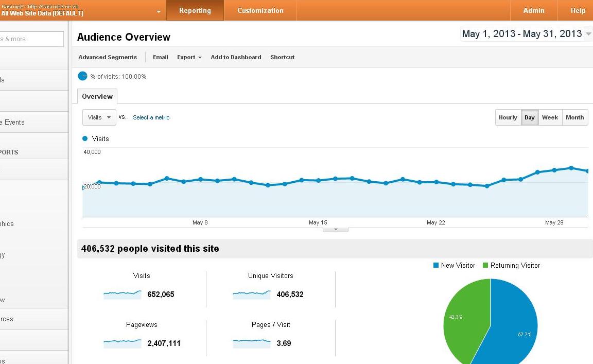Click the Returning Visitor green legend square

tap(485, 265)
